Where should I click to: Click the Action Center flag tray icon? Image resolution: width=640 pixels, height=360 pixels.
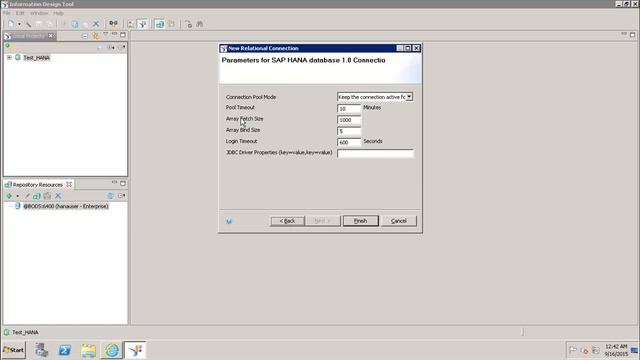click(573, 350)
